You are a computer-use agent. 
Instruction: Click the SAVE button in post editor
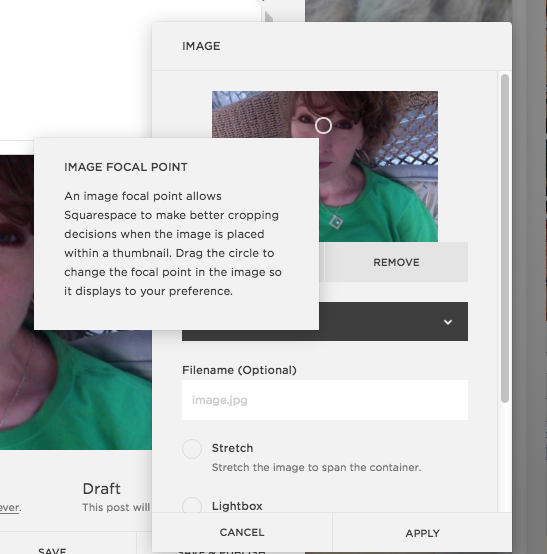[52, 549]
